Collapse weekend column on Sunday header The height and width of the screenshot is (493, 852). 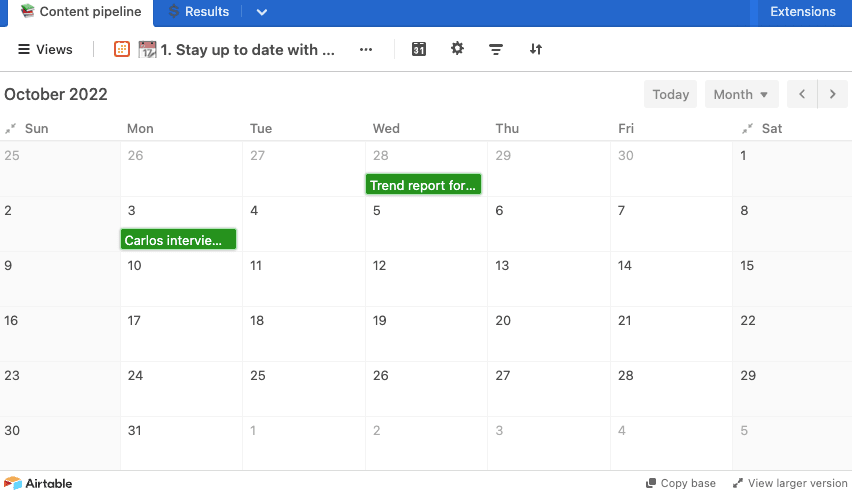tap(10, 129)
